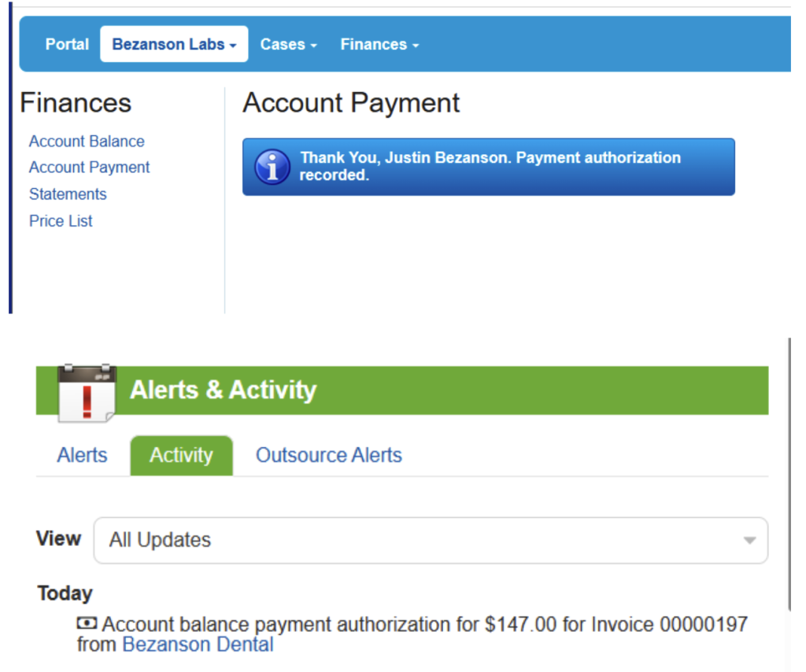Open the Account Balance link

coord(87,142)
